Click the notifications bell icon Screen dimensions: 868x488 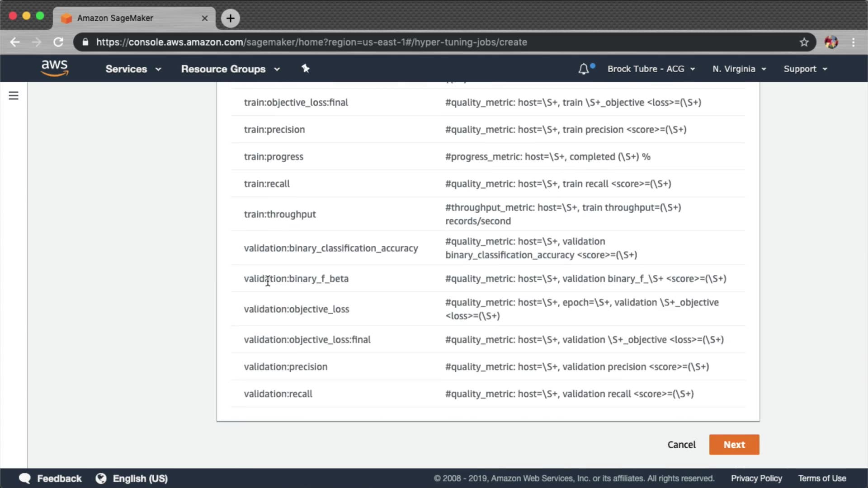[x=584, y=69]
